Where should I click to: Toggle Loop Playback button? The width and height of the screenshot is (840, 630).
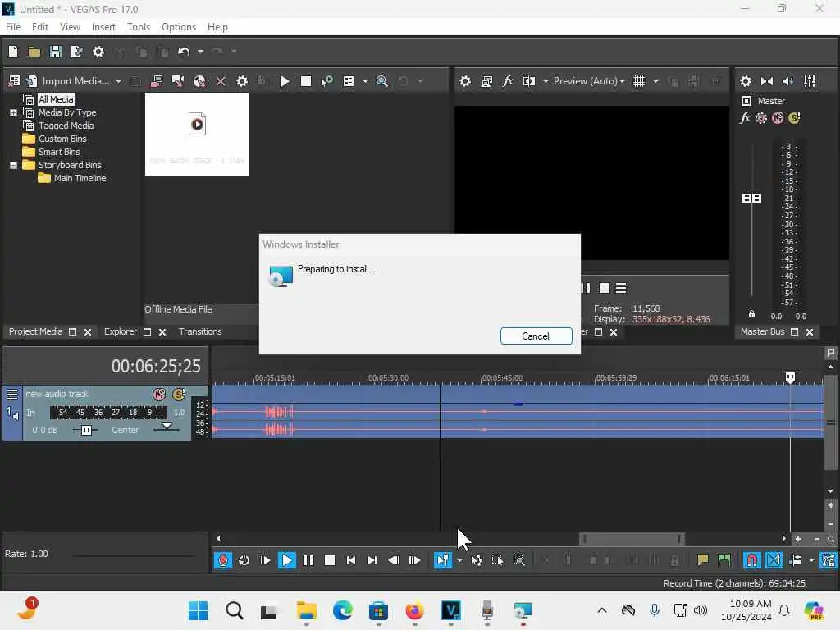click(x=244, y=560)
